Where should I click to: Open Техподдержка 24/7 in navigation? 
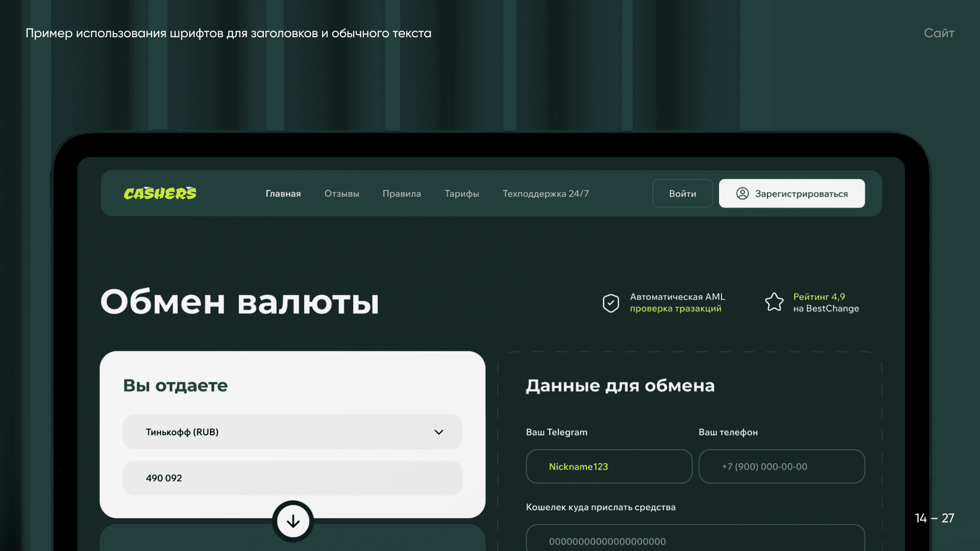[546, 194]
